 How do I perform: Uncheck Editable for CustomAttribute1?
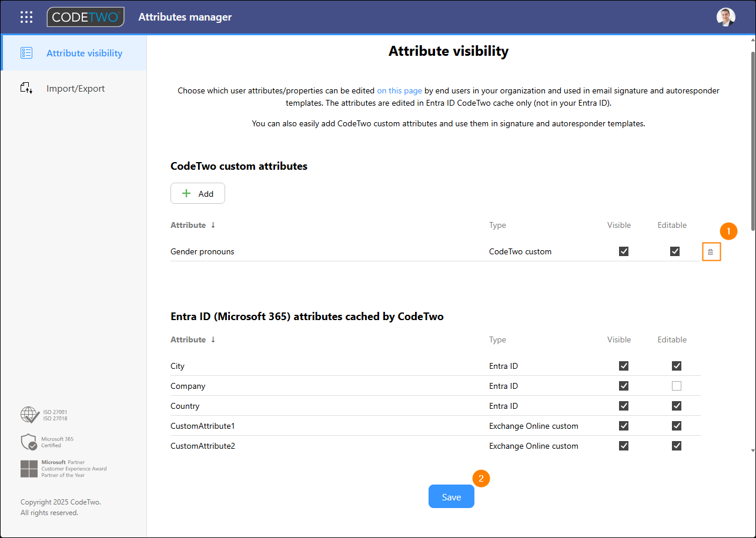pos(677,426)
